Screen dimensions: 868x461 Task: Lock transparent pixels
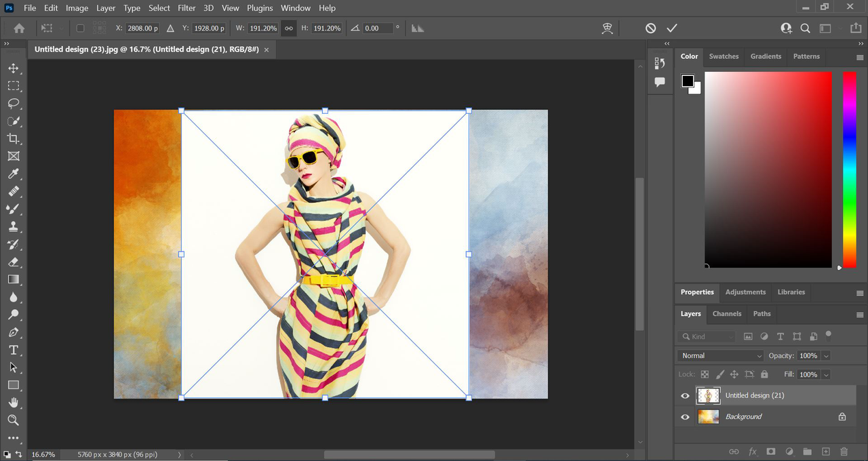coord(705,374)
